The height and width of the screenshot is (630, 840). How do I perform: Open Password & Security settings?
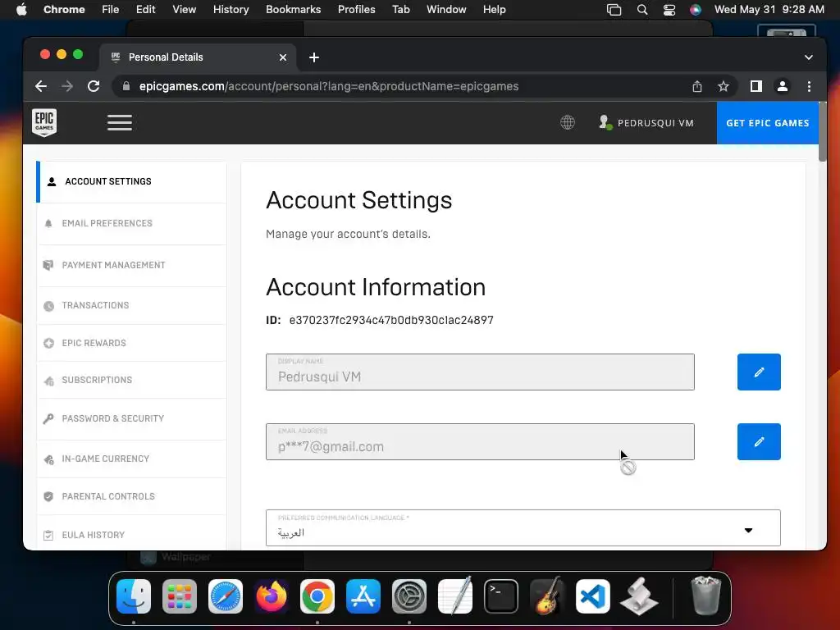coord(132,418)
